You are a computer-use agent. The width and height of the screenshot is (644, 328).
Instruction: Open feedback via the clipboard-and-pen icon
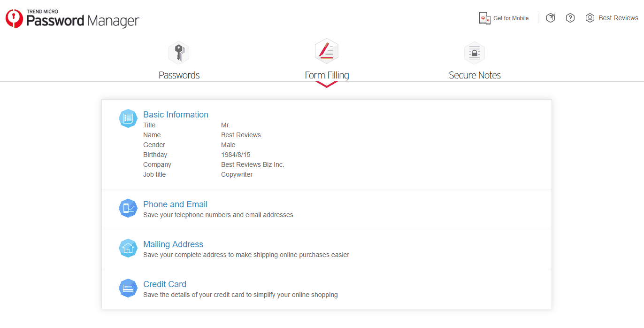(x=550, y=17)
